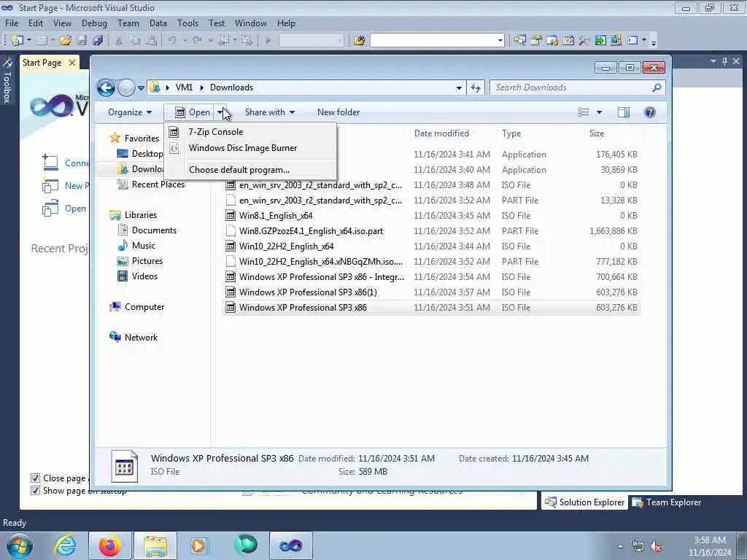Click the Explorer forward arrow button
Viewport: 747px width, 560px height.
click(126, 87)
